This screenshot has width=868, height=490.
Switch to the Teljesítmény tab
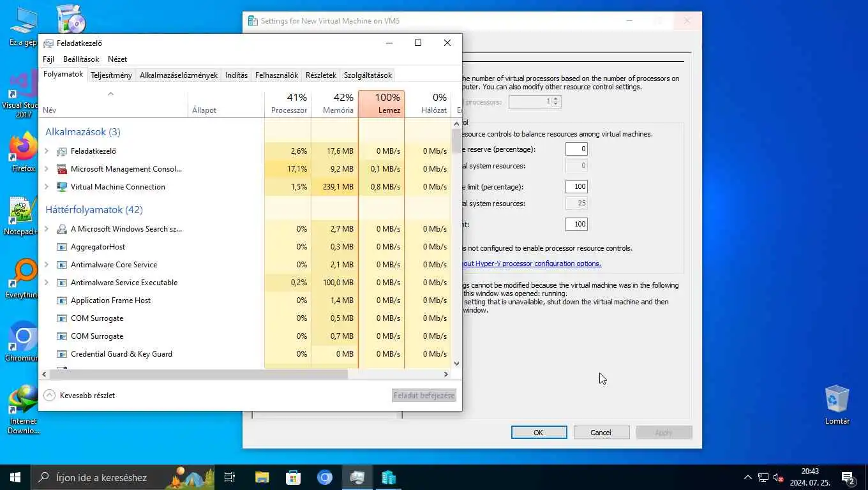click(x=111, y=75)
